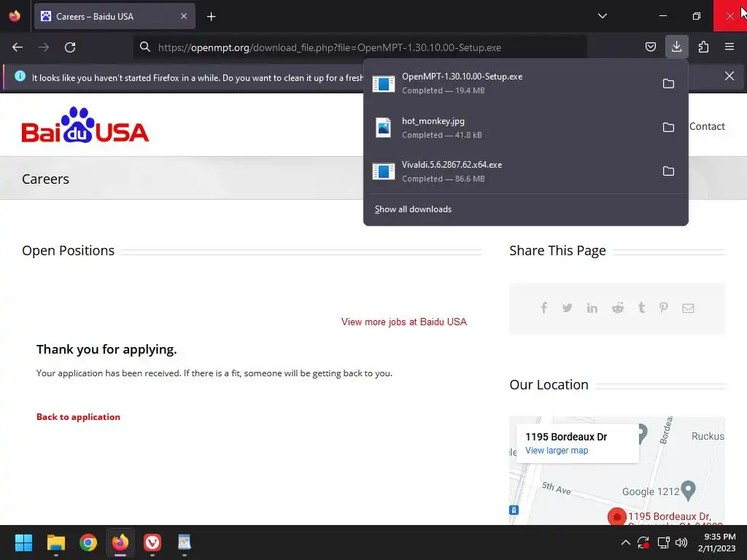
Task: Share page on Facebook
Action: [544, 308]
